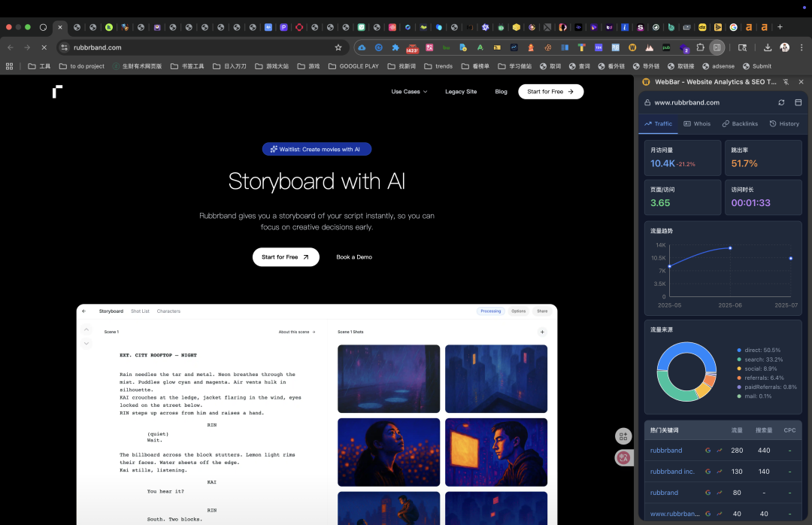Viewport: 812px width, 525px height.
Task: Click the TDK extension icon in toolbar
Action: 598,47
